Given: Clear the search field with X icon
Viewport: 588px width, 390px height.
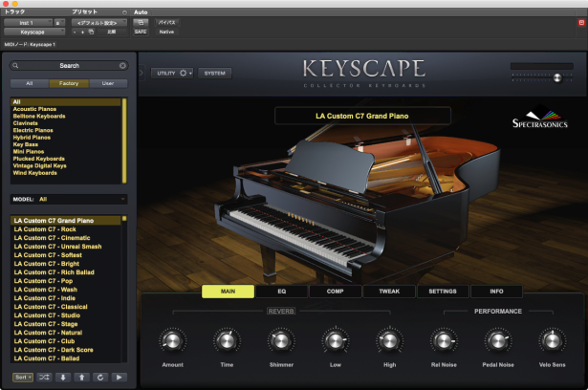Looking at the screenshot, I should (x=122, y=66).
